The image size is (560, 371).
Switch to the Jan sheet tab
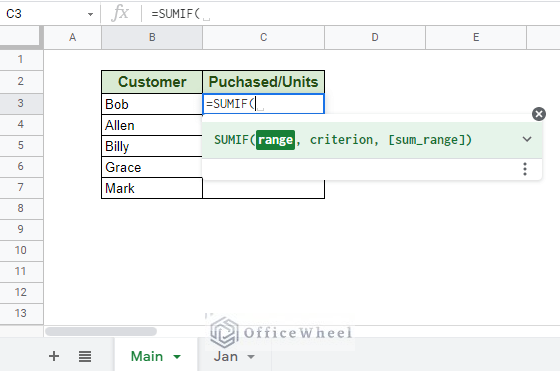click(x=226, y=356)
